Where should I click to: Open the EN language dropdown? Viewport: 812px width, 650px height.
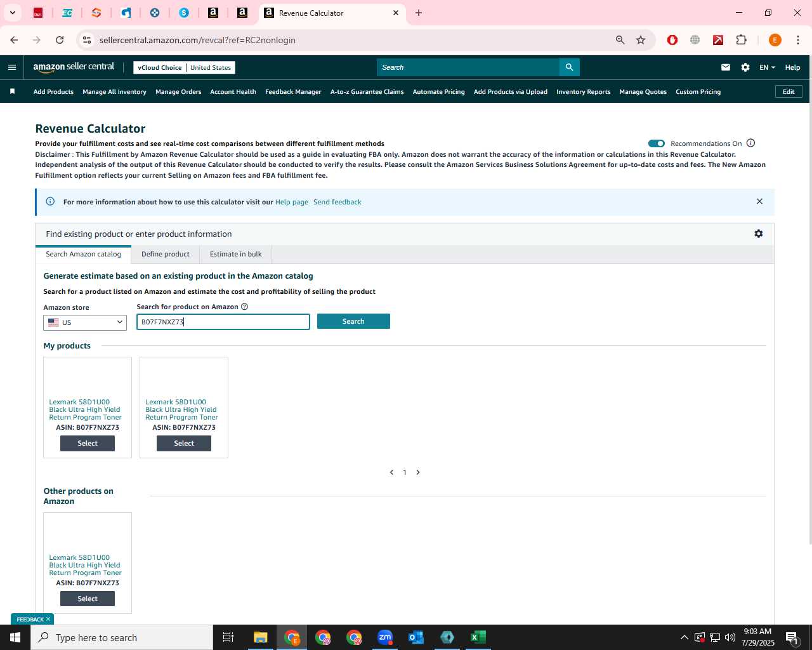point(767,67)
